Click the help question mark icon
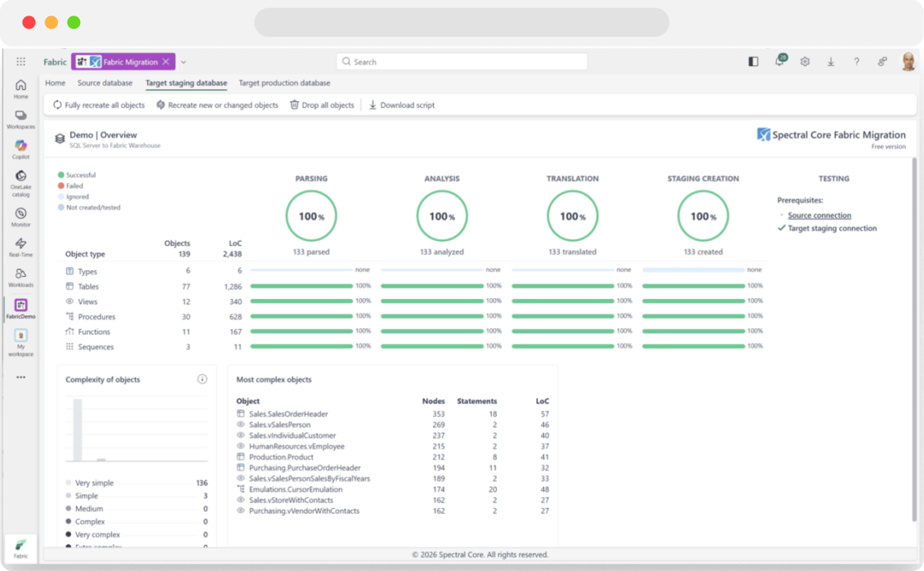 click(856, 61)
